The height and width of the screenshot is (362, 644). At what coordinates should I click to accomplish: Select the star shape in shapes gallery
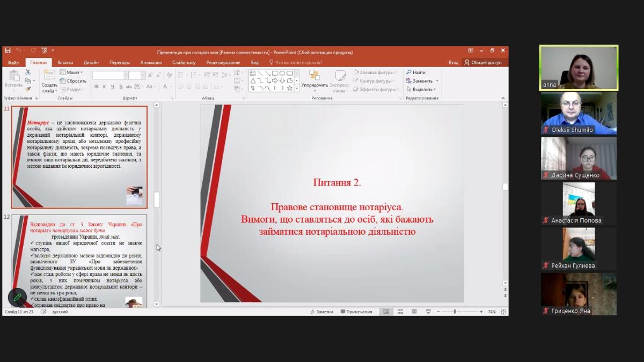coord(290,88)
